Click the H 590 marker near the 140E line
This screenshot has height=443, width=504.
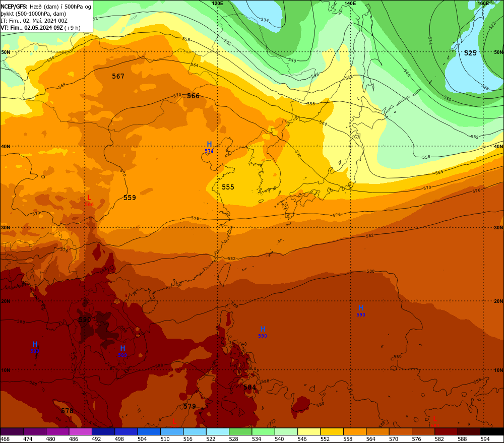point(361,311)
